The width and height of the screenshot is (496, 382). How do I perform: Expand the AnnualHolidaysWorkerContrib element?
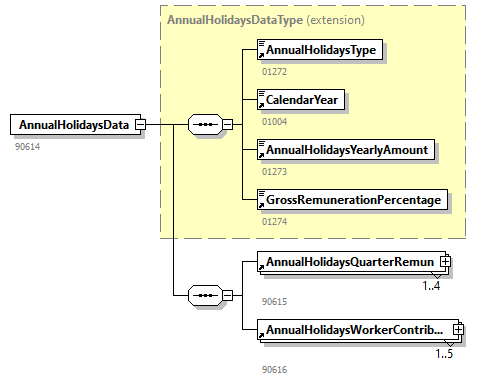point(458,330)
